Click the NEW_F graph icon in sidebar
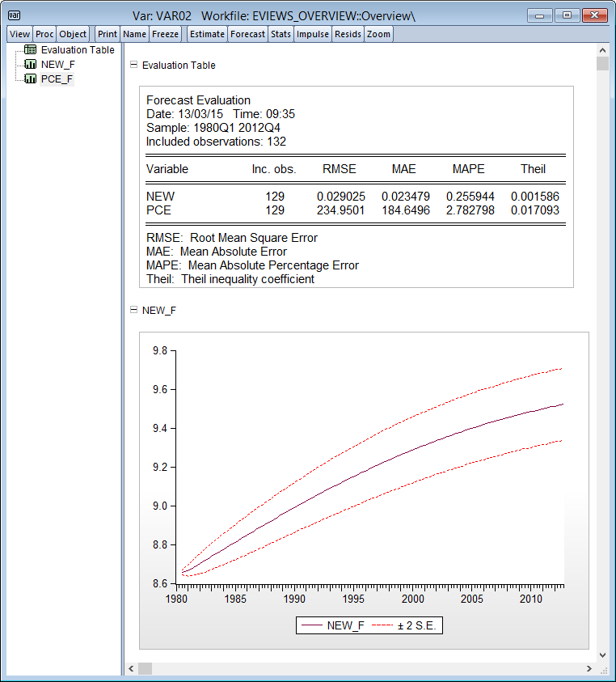Screen dimensions: 616x682 click(x=31, y=65)
